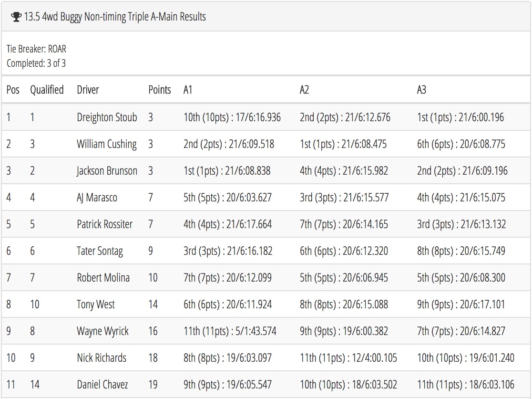Viewport: 532px width, 399px height.
Task: Click the 'Completed: 3 of 3' text
Action: click(x=36, y=63)
